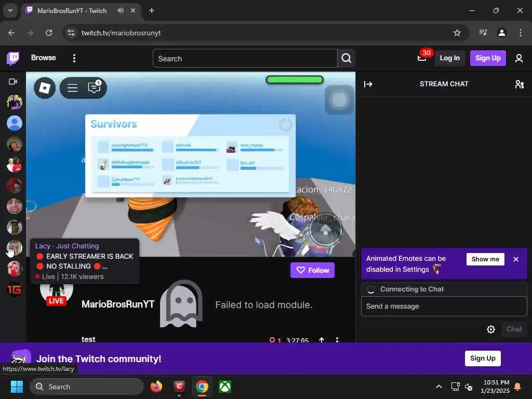Screen dimensions: 532x399
Task: Open Windows notification bell
Action: click(518, 387)
